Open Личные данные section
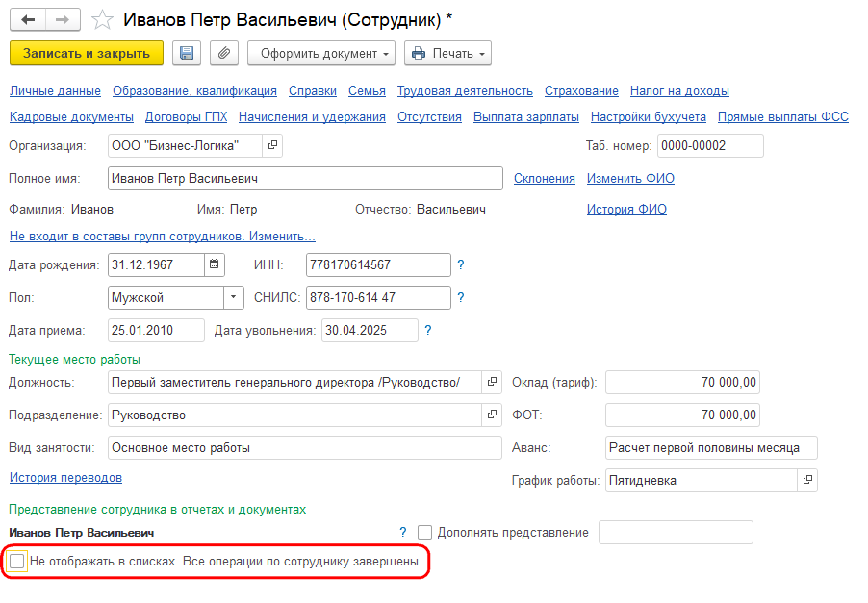The image size is (868, 603). tap(56, 91)
